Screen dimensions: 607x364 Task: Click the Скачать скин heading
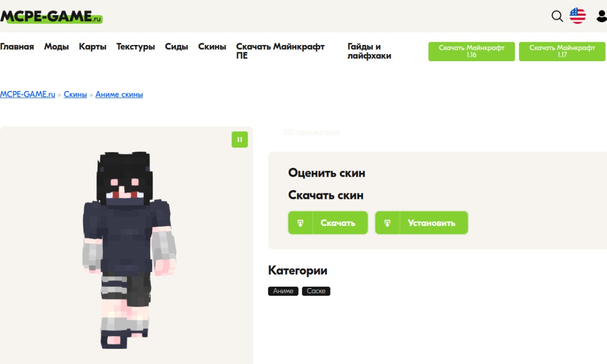[326, 195]
